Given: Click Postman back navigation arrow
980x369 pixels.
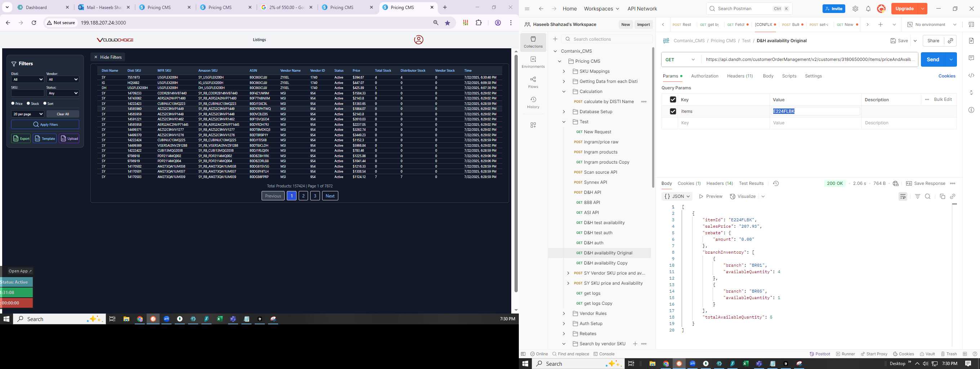Looking at the screenshot, I should 541,9.
